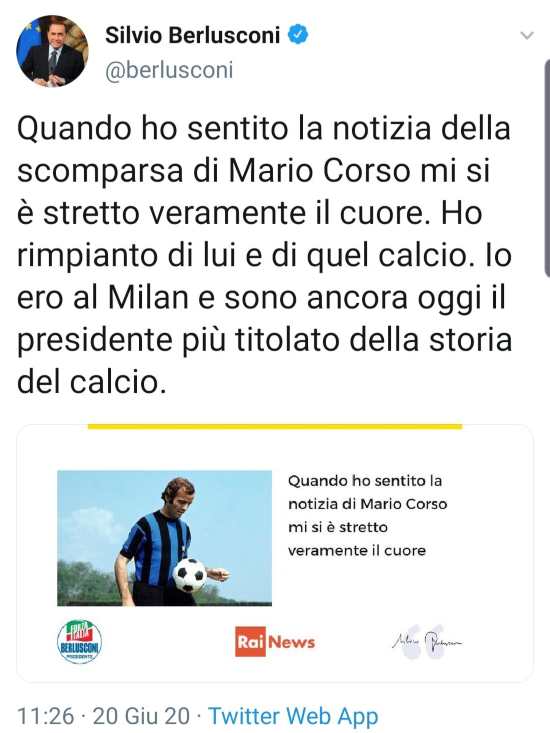Select the yellow bar atop the card
This screenshot has width=550, height=733.
pos(275,426)
